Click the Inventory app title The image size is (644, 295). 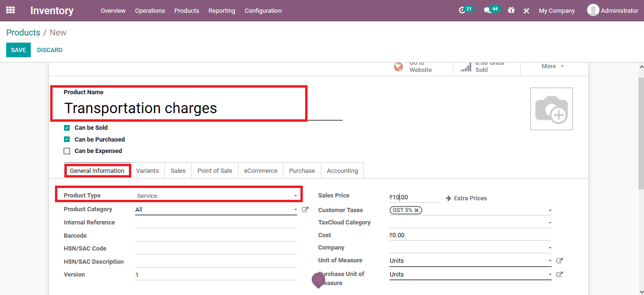pyautogui.click(x=52, y=10)
